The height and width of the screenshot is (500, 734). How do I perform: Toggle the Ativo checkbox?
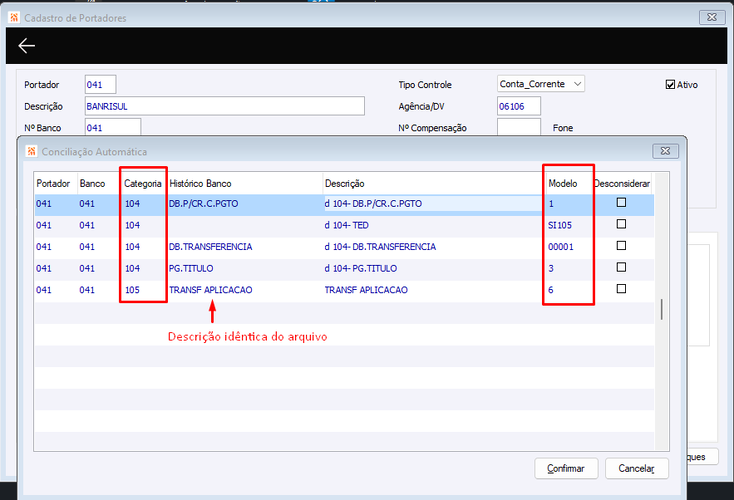tap(670, 85)
